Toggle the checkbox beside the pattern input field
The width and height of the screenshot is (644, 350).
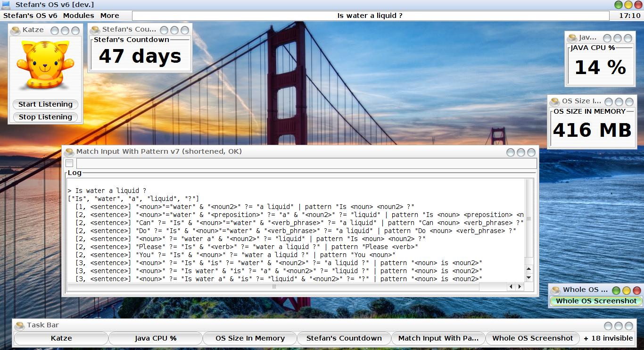point(69,164)
